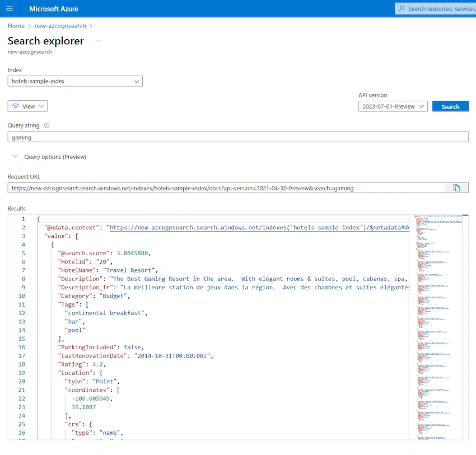Click the "Description_fr" French text line
Image resolution: width=476 pixels, height=455 pixels.
(x=234, y=287)
